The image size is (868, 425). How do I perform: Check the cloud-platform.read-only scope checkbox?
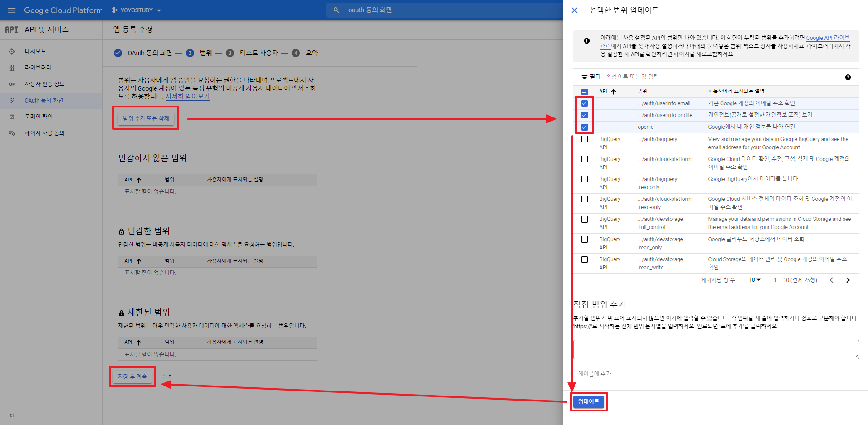[585, 199]
